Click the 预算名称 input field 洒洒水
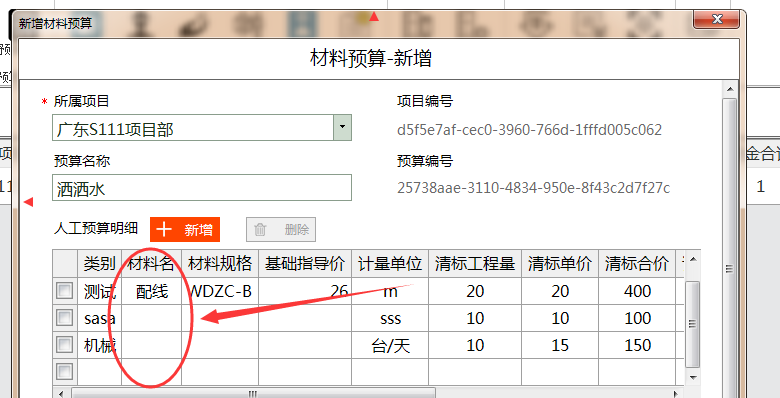 point(201,188)
